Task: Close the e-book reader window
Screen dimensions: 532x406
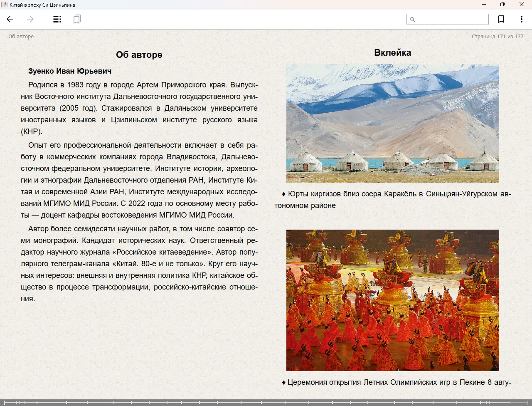Action: pos(521,5)
